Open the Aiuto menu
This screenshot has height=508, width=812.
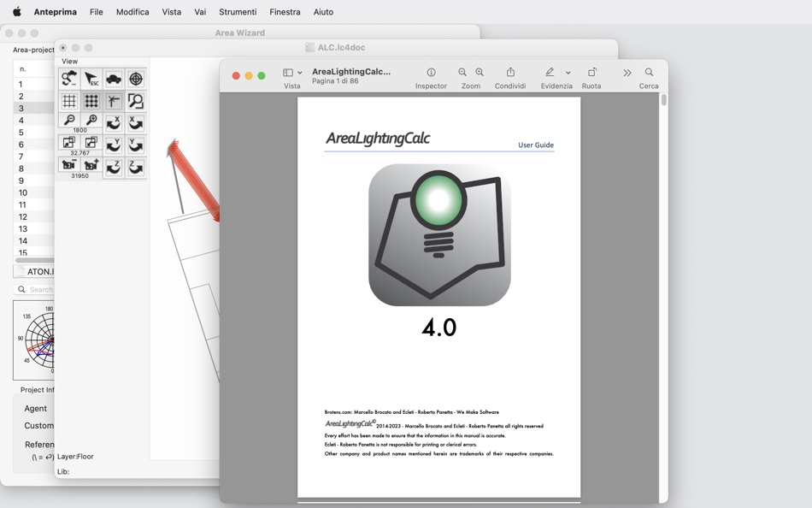pyautogui.click(x=323, y=11)
